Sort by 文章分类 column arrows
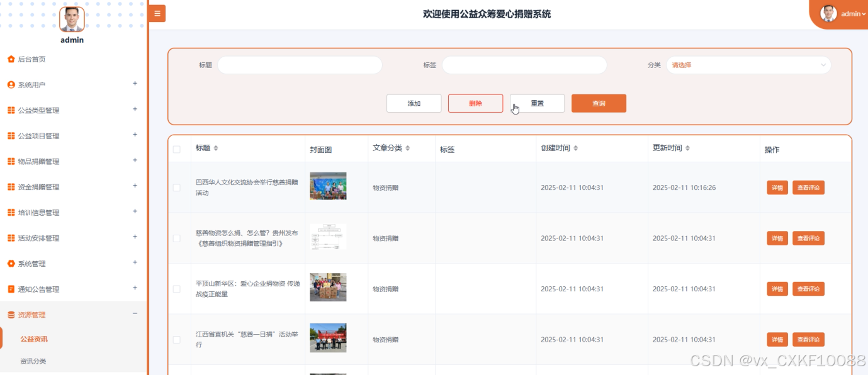 point(407,148)
